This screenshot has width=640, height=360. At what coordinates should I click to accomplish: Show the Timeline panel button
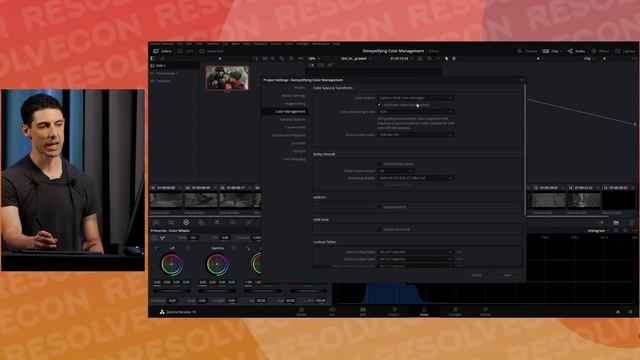click(x=527, y=51)
